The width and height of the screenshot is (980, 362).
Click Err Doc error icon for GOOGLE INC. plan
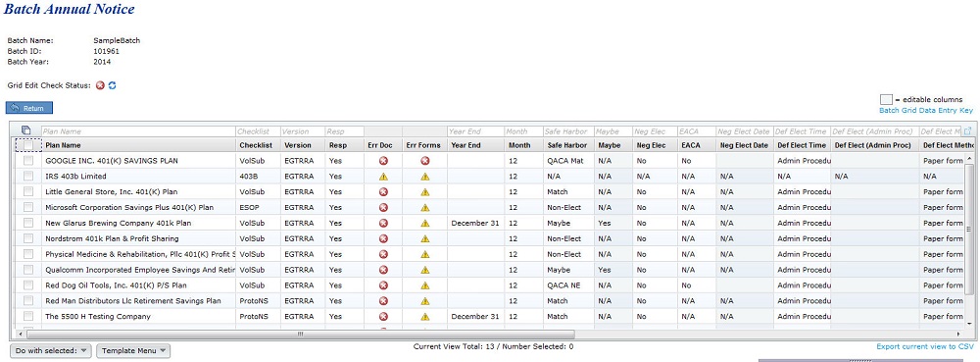383,161
